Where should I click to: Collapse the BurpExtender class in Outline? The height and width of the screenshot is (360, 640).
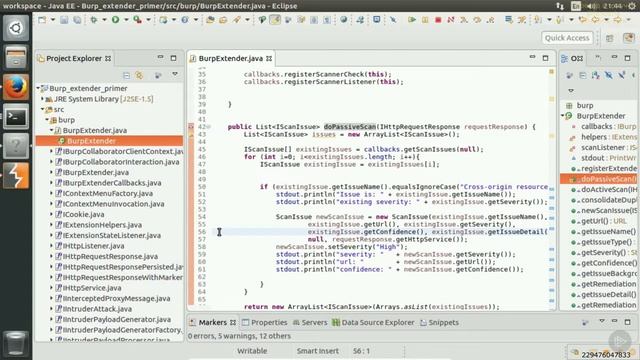(x=562, y=116)
